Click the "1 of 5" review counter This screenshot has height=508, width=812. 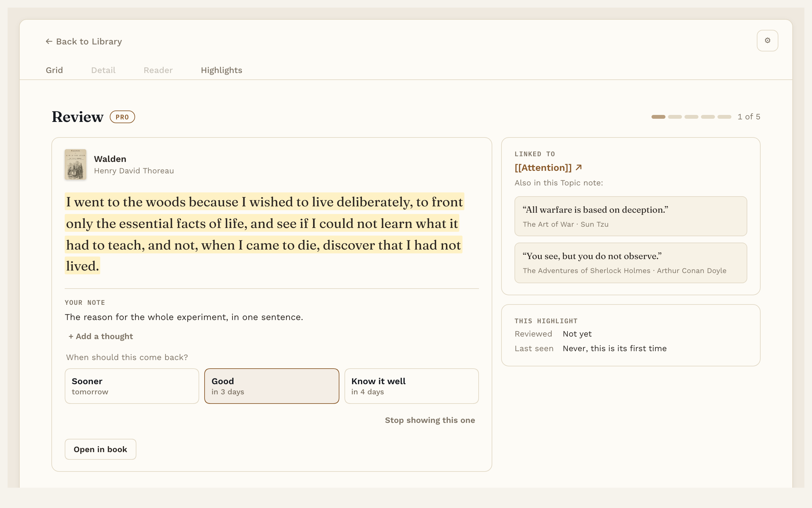[749, 117]
